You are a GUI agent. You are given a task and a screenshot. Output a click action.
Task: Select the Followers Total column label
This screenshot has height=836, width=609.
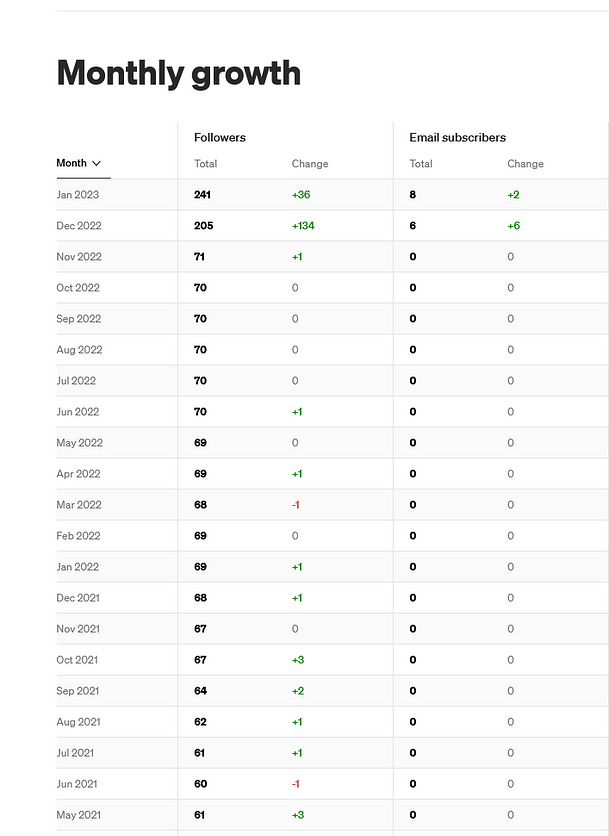pos(204,163)
